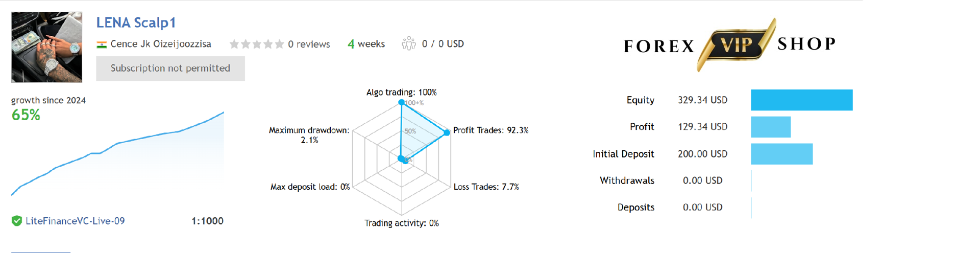Open author Cence Jk Oizeijoozzisa profile

[161, 44]
